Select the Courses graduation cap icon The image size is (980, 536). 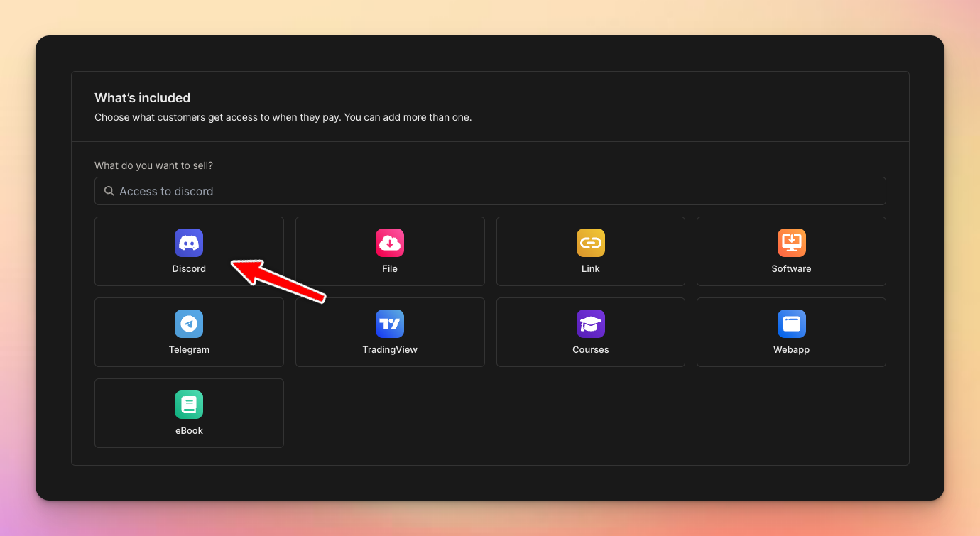click(590, 323)
